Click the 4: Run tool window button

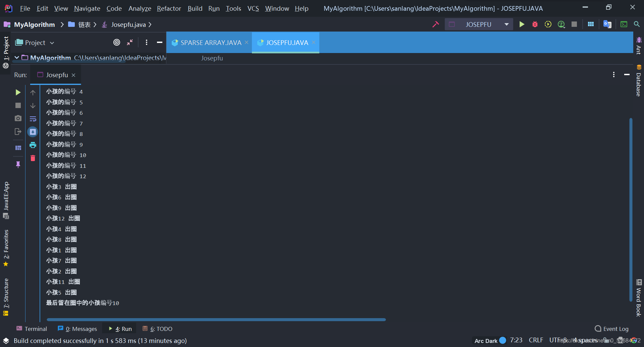(120, 329)
